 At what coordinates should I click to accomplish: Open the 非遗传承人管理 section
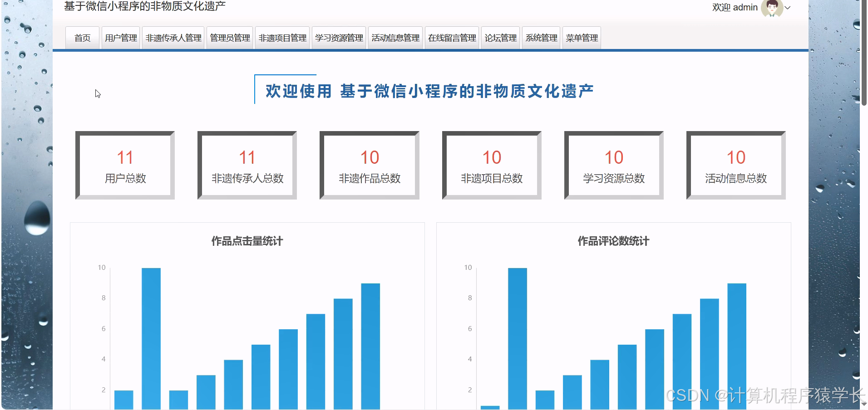pos(173,38)
